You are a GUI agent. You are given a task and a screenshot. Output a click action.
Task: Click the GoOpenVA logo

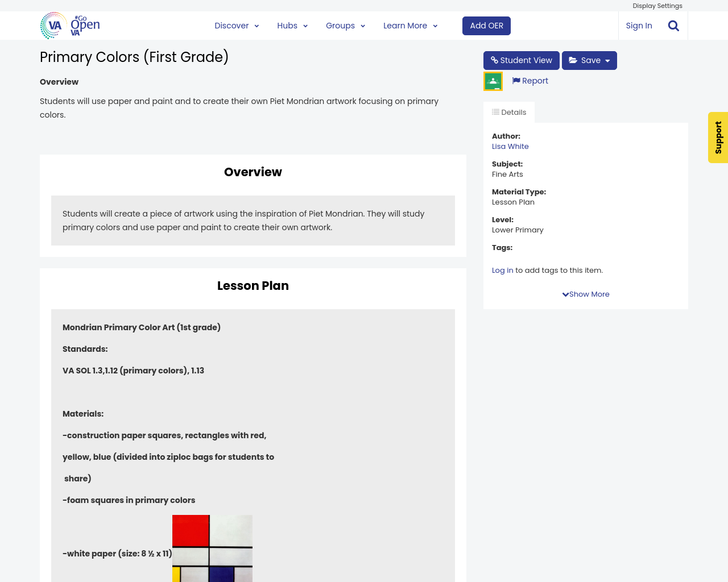coord(70,26)
